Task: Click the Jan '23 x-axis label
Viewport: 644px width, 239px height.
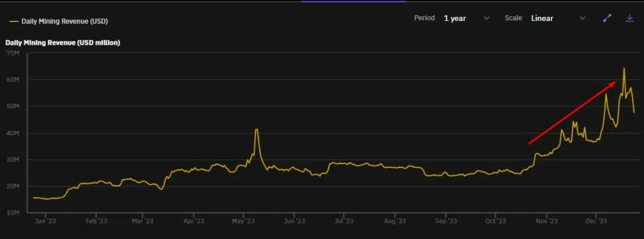Action: (x=45, y=221)
